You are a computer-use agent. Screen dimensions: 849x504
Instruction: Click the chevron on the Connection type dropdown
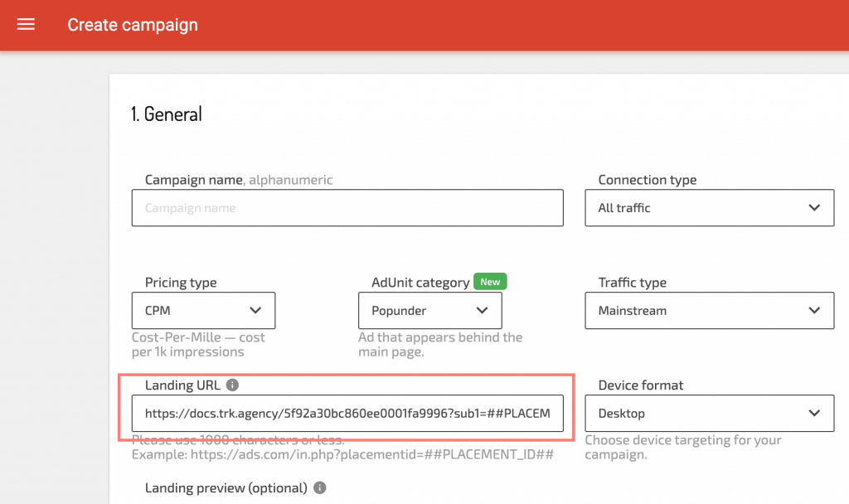pos(817,207)
